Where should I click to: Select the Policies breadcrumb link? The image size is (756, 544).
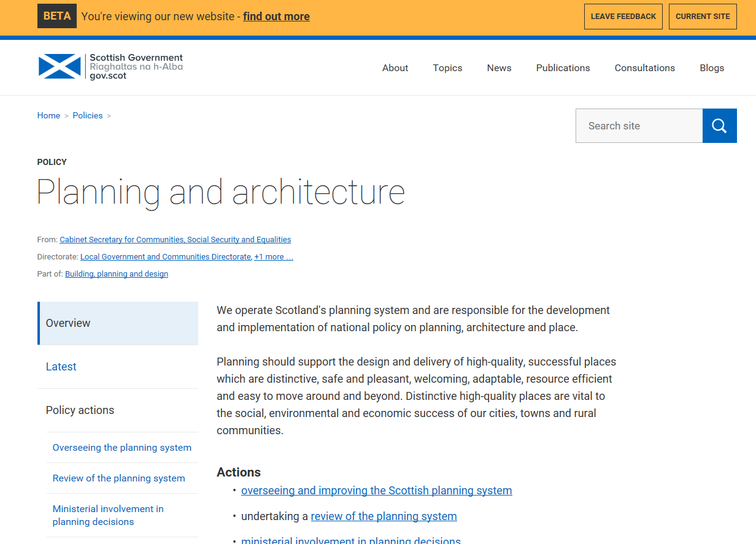tap(88, 115)
